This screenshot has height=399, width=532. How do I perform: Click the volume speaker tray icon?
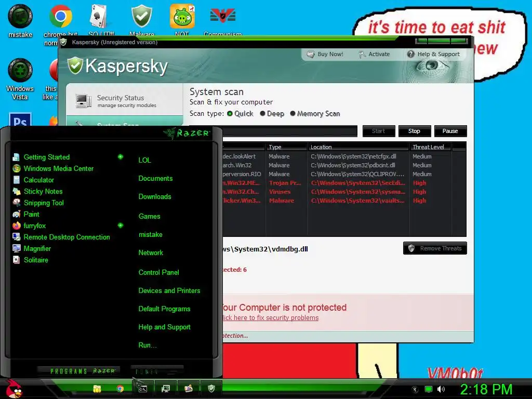coord(441,389)
